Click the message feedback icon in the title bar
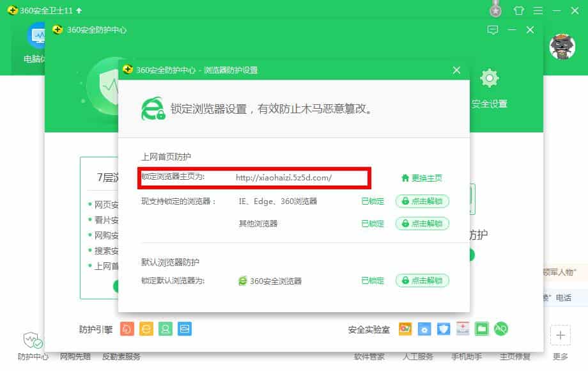 click(492, 30)
